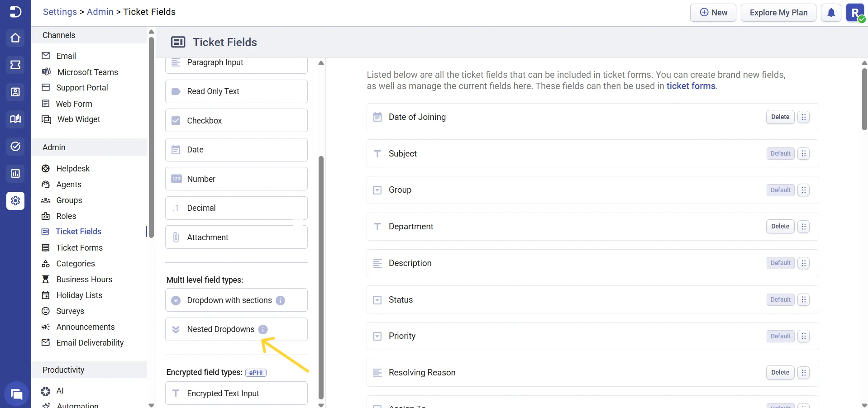Open Announcements settings
This screenshot has height=408, width=868.
86,327
